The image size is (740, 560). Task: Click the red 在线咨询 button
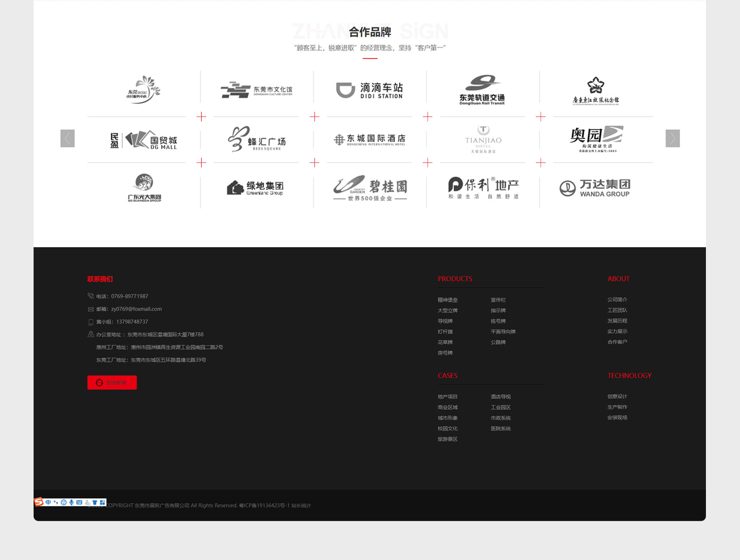point(112,382)
